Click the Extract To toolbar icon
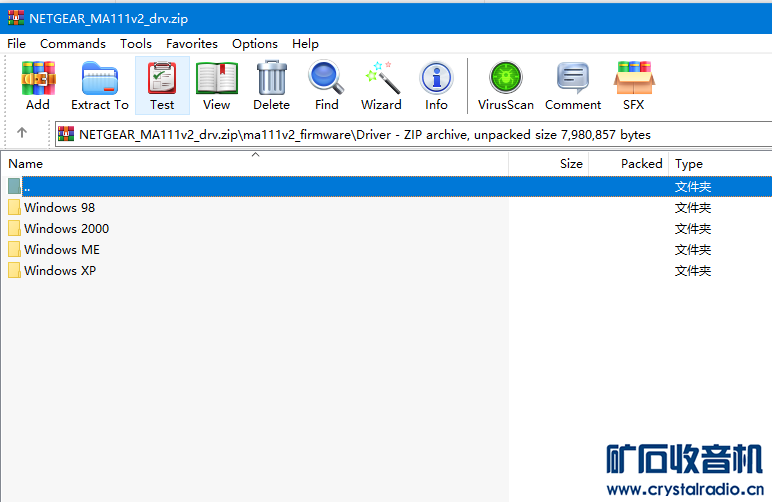Image resolution: width=772 pixels, height=502 pixels. tap(100, 78)
